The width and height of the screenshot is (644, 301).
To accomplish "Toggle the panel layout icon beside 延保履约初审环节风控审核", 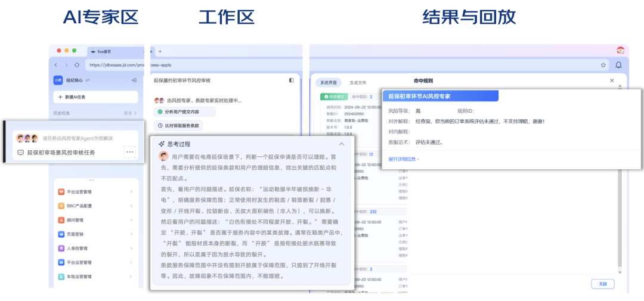I will click(x=291, y=80).
